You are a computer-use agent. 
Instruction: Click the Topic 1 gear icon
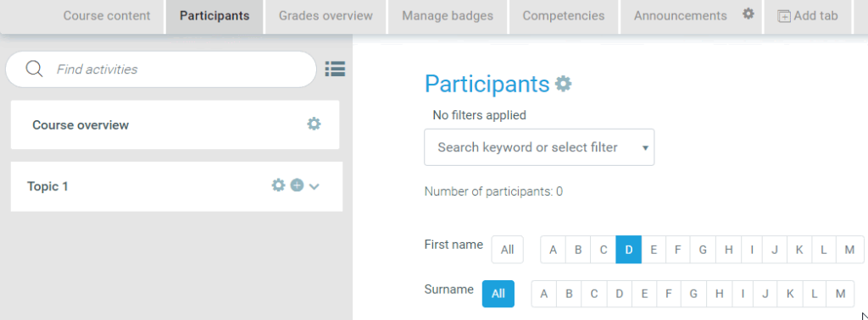(278, 185)
